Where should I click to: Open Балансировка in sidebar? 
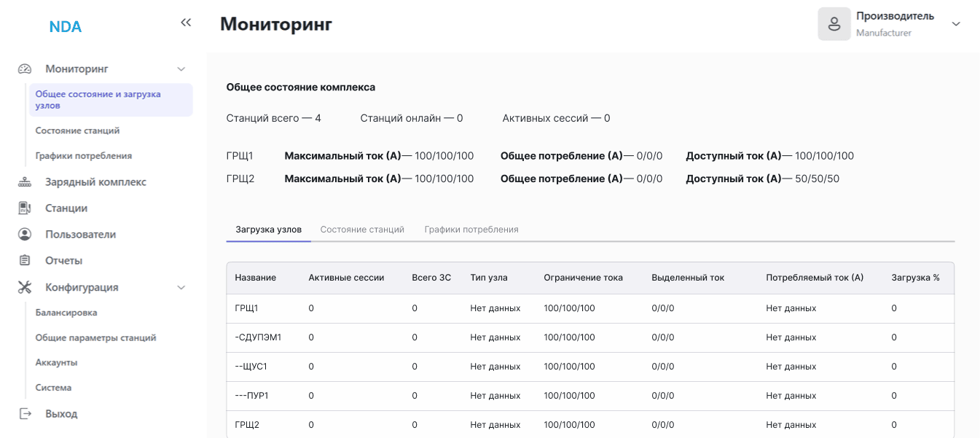tap(66, 313)
